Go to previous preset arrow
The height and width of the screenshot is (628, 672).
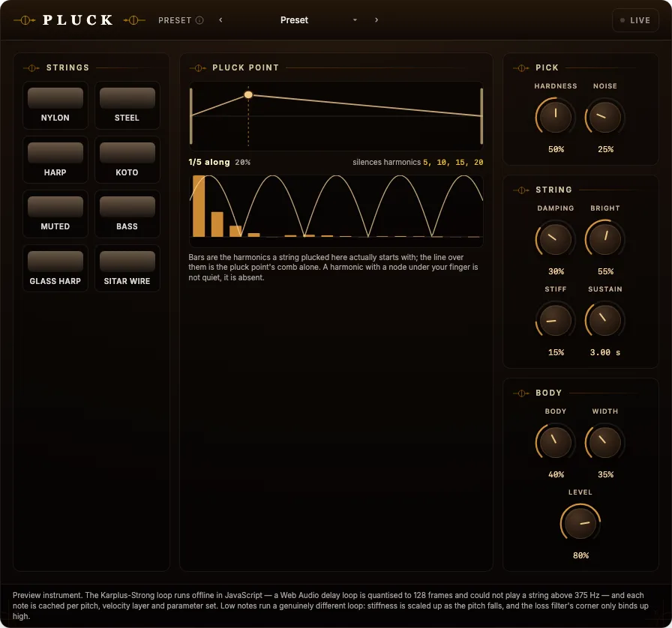[220, 20]
